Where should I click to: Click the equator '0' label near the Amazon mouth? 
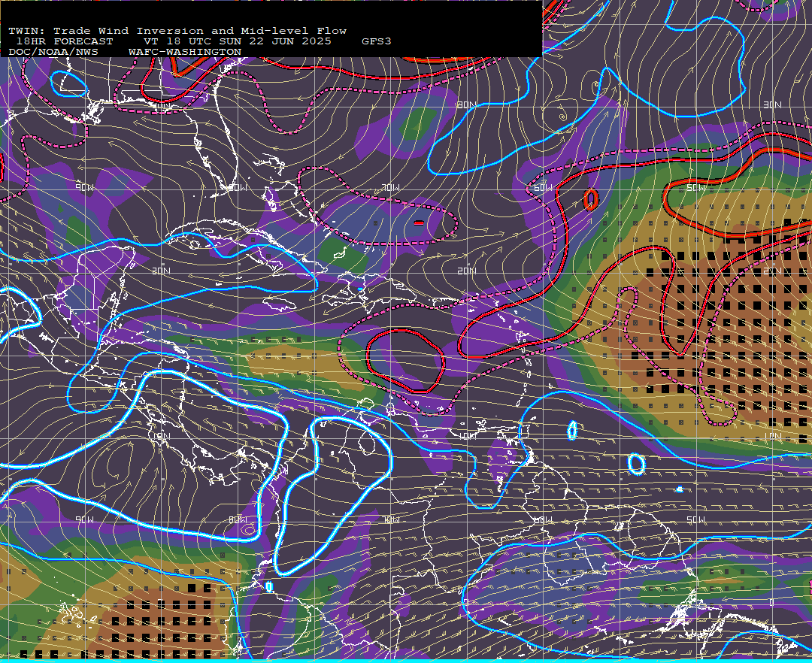point(772,602)
